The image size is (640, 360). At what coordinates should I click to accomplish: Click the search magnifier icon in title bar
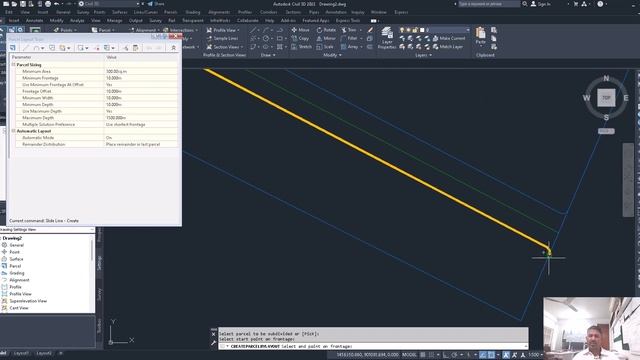(x=524, y=4)
